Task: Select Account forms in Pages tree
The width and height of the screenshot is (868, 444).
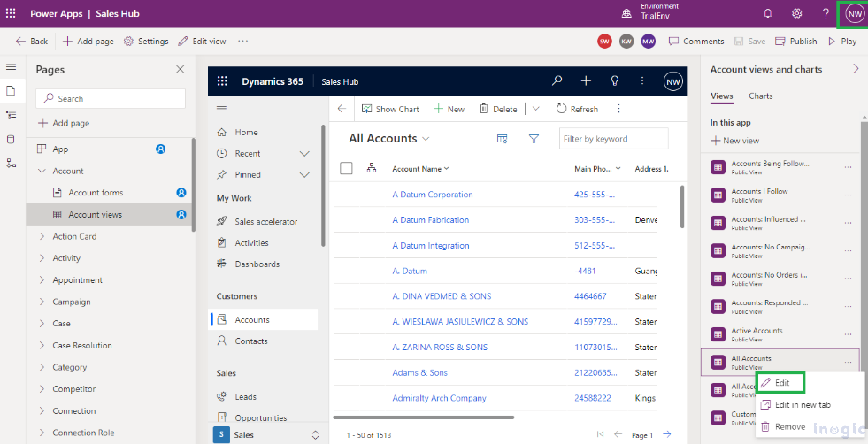Action: pos(110,193)
